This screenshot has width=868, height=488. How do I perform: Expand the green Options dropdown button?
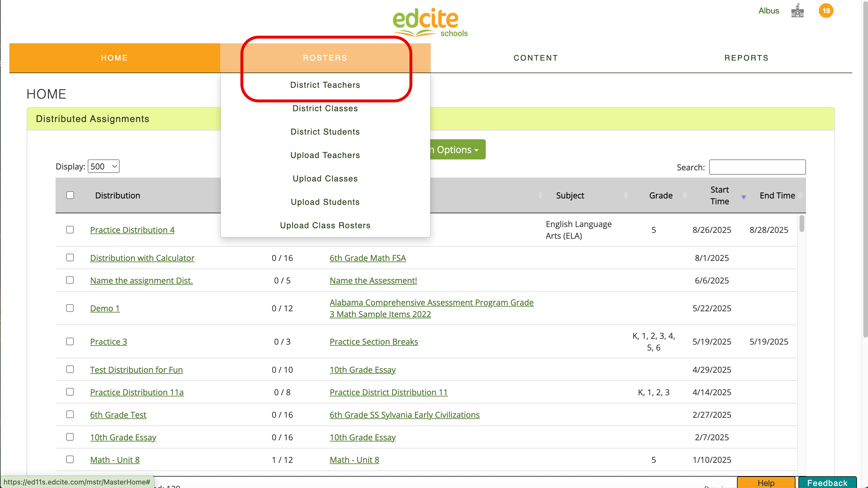(458, 150)
